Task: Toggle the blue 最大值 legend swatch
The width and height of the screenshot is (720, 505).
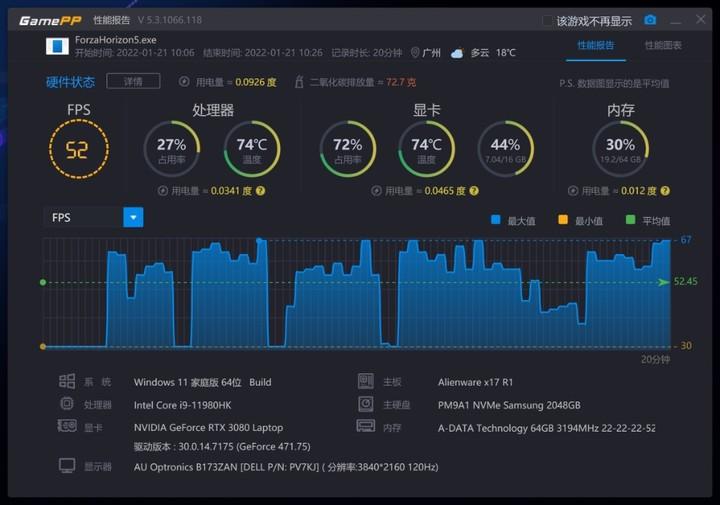Action: 495,220
